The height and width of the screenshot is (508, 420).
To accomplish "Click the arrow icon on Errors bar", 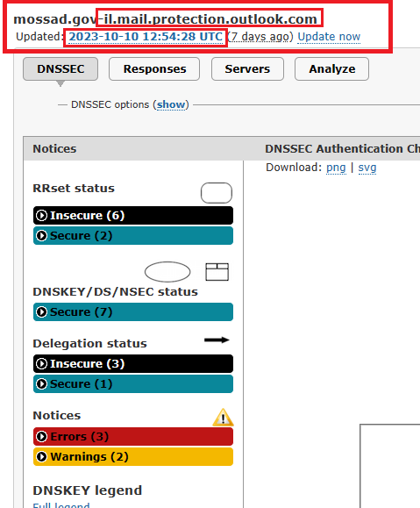I will pyautogui.click(x=41, y=436).
